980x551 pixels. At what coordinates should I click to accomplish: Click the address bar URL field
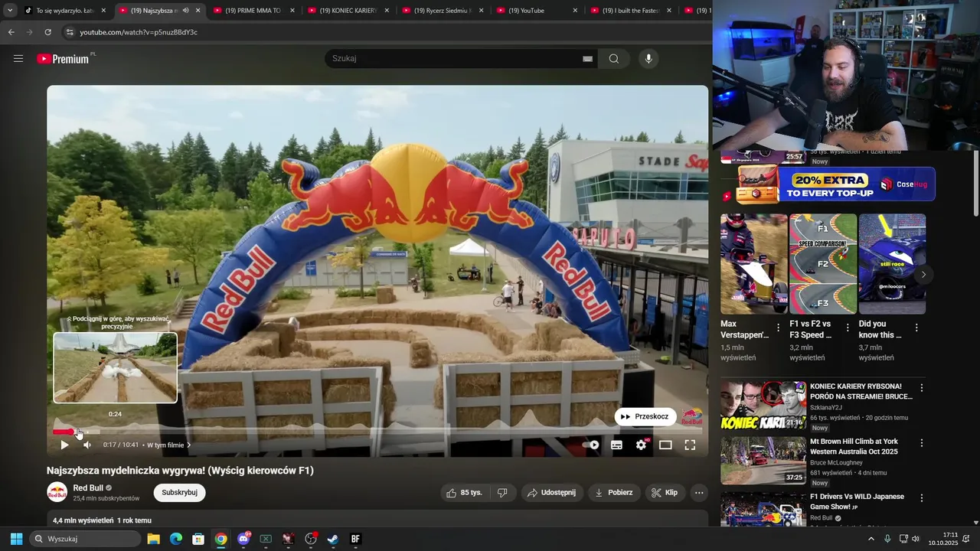click(383, 32)
